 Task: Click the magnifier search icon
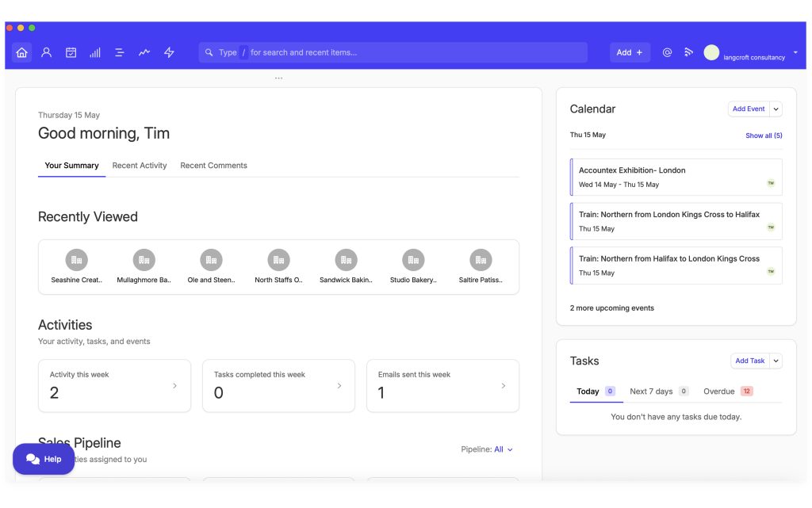(209, 53)
